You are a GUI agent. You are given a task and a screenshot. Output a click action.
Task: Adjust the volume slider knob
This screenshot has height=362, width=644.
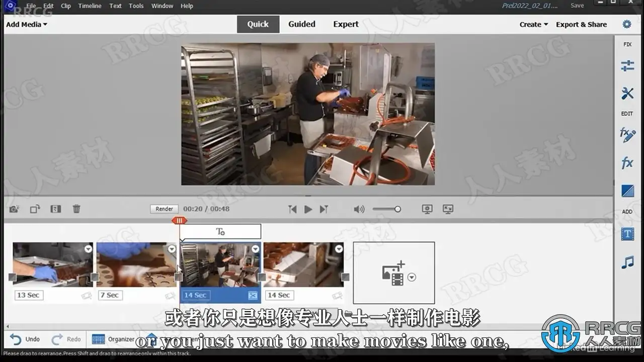point(397,209)
